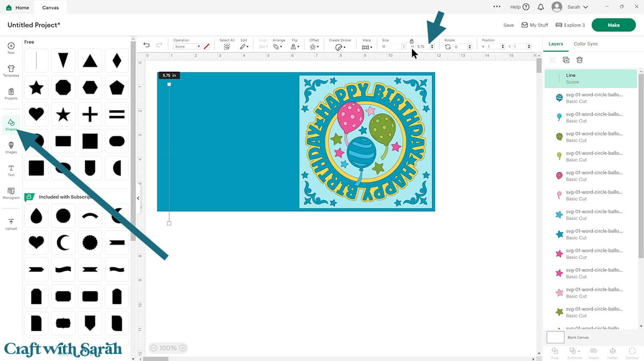Click the green Make button

tap(613, 25)
